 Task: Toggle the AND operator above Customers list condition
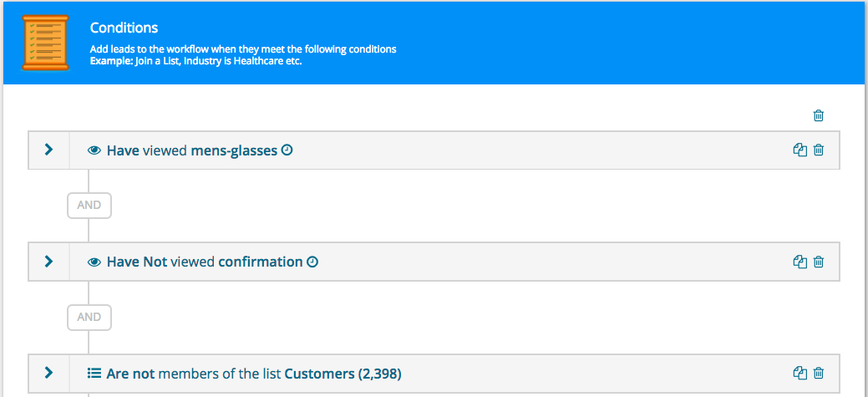coord(89,317)
